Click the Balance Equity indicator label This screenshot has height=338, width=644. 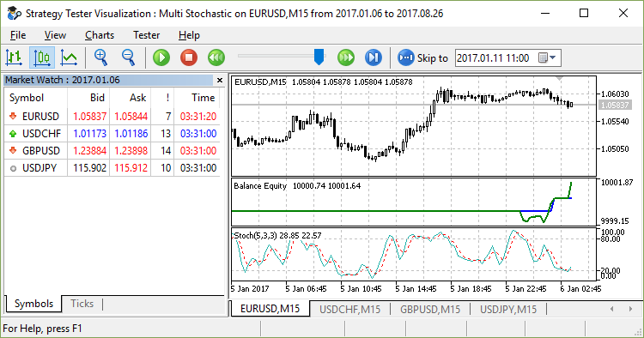coord(297,186)
